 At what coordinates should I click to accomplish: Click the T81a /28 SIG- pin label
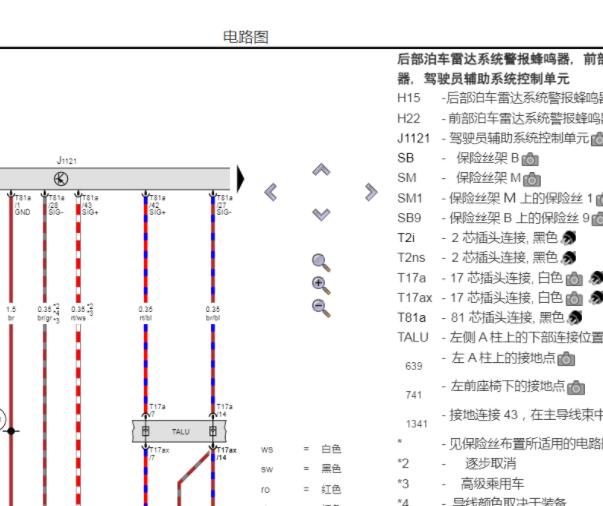(x=56, y=205)
